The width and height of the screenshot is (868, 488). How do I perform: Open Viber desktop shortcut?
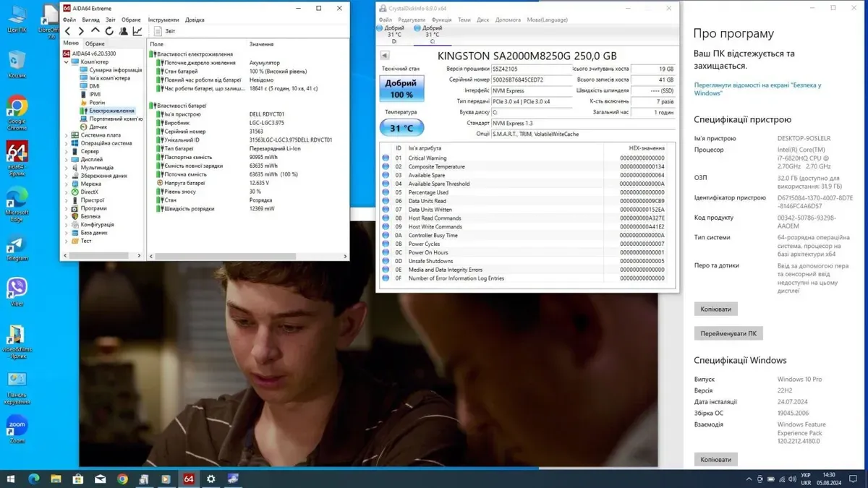pos(17,290)
